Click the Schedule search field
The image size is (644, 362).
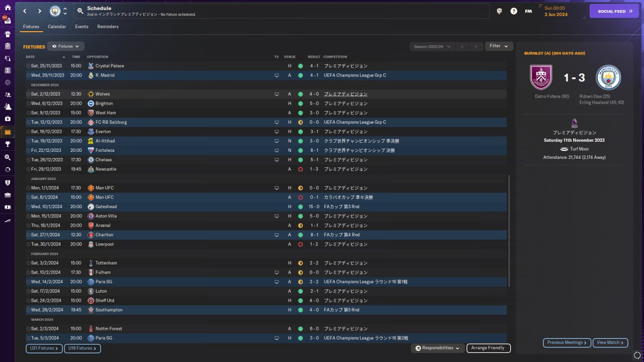(x=282, y=11)
